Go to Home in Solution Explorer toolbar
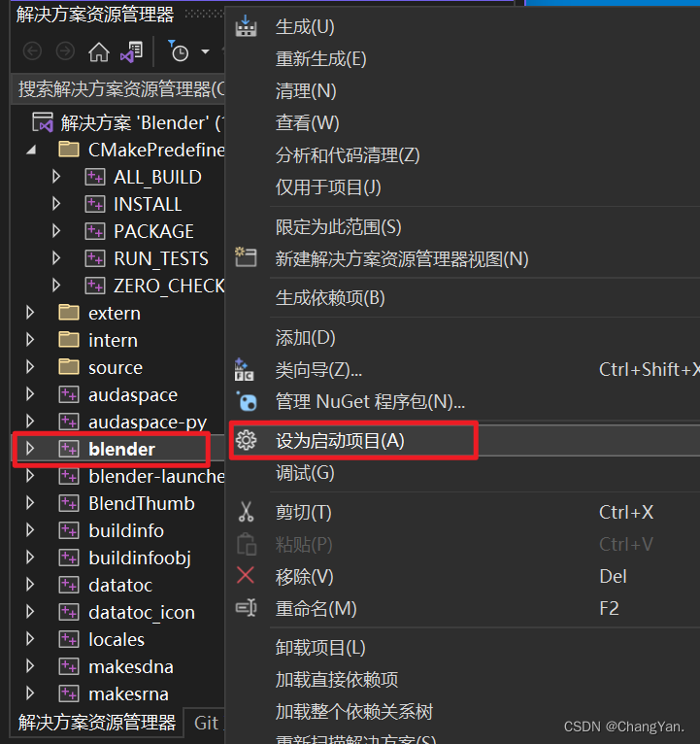 pos(99,51)
